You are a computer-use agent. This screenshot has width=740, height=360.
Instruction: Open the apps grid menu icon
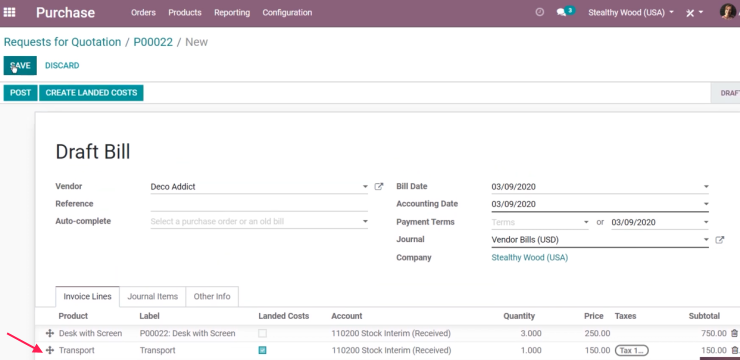[x=9, y=13]
